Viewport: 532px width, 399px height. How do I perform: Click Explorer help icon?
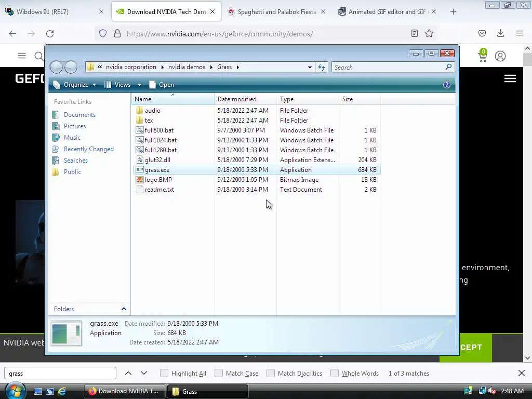[446, 85]
